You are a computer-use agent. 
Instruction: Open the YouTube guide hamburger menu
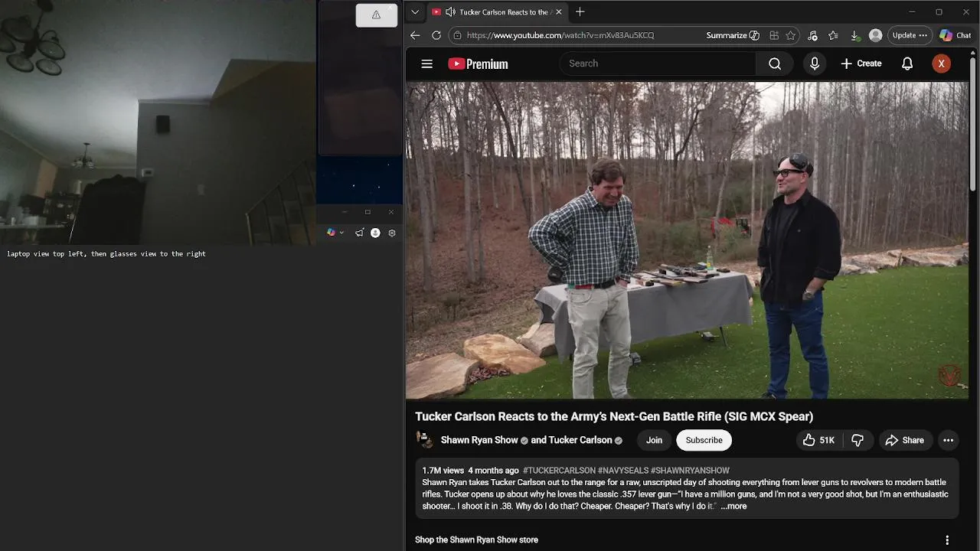[427, 64]
